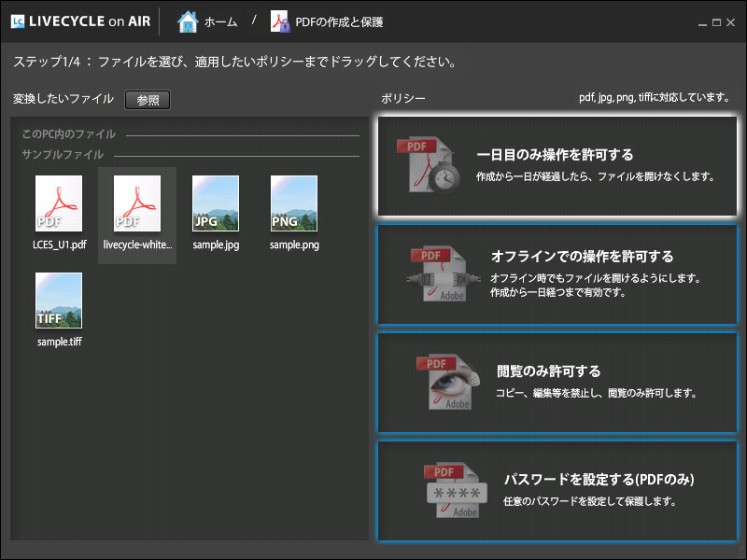The image size is (747, 560).
Task: Click the 変換したいファイル label
Action: tap(63, 99)
